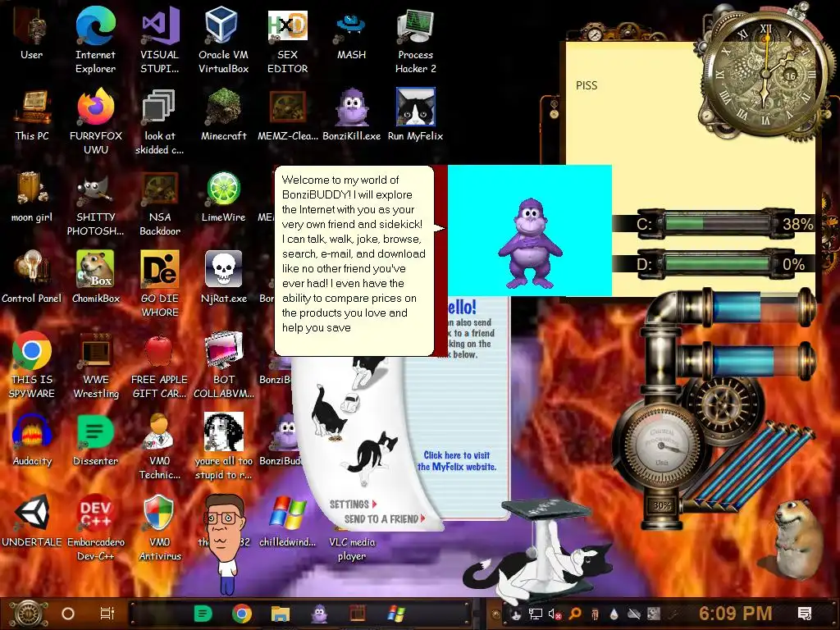Click the D: drive usage bar
Screen dimensions: 840x630
click(x=718, y=263)
